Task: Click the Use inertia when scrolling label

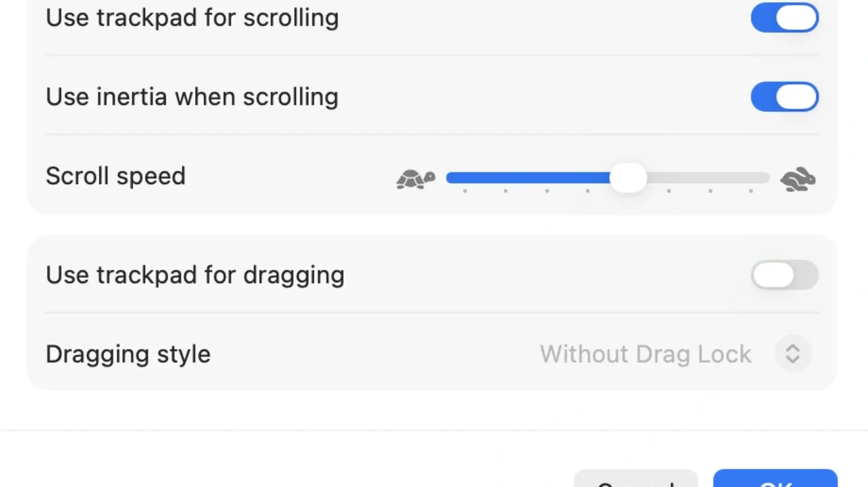Action: pyautogui.click(x=192, y=96)
